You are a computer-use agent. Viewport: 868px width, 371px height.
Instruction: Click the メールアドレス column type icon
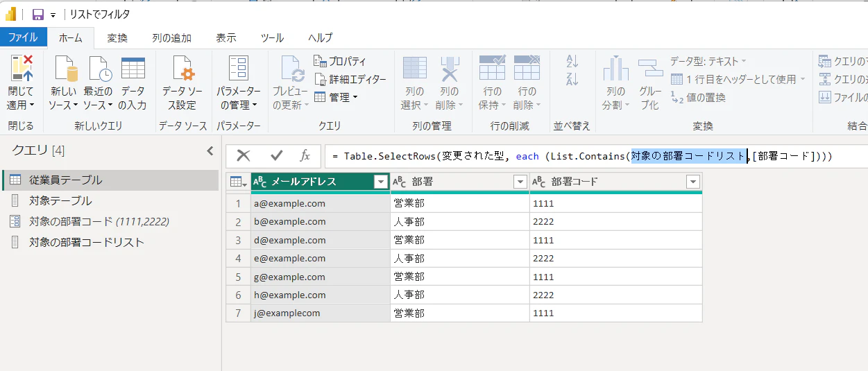click(260, 182)
